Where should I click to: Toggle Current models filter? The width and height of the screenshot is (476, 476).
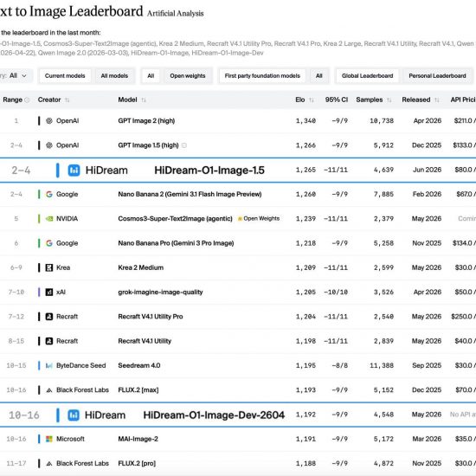click(65, 76)
